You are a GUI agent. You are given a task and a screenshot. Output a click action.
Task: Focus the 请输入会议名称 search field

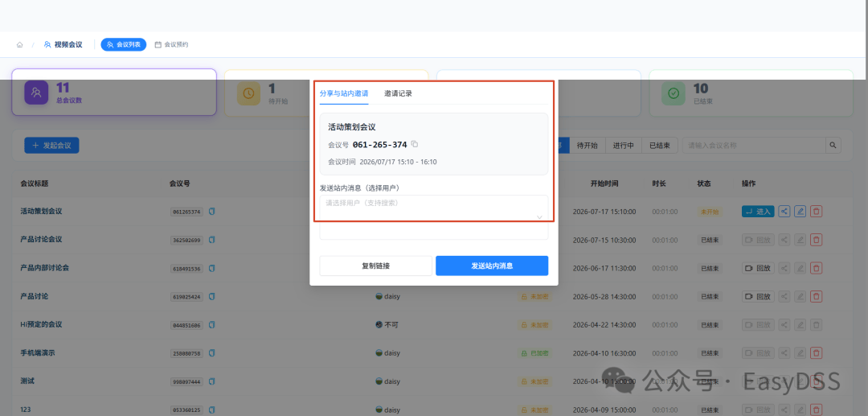[x=754, y=146]
